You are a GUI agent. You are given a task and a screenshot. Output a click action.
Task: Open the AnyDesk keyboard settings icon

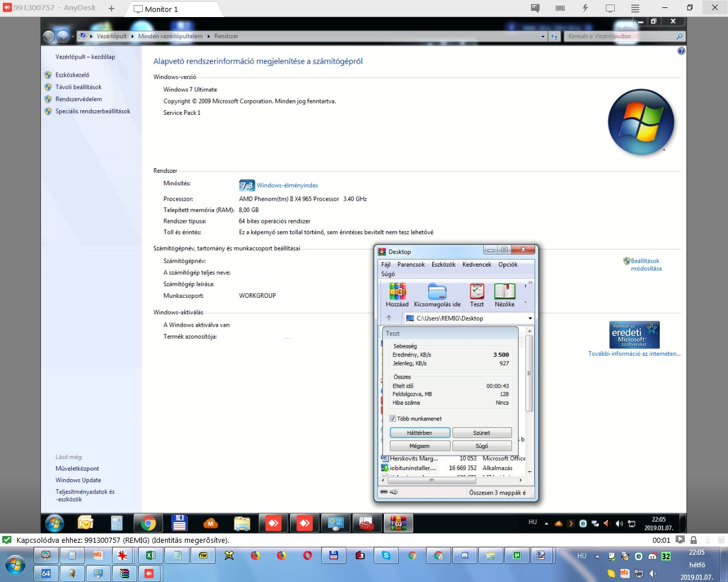tap(560, 9)
